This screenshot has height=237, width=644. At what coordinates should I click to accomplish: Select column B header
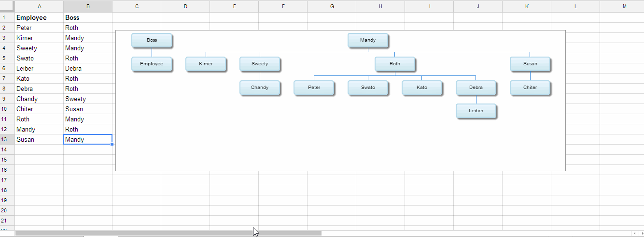[x=88, y=6]
